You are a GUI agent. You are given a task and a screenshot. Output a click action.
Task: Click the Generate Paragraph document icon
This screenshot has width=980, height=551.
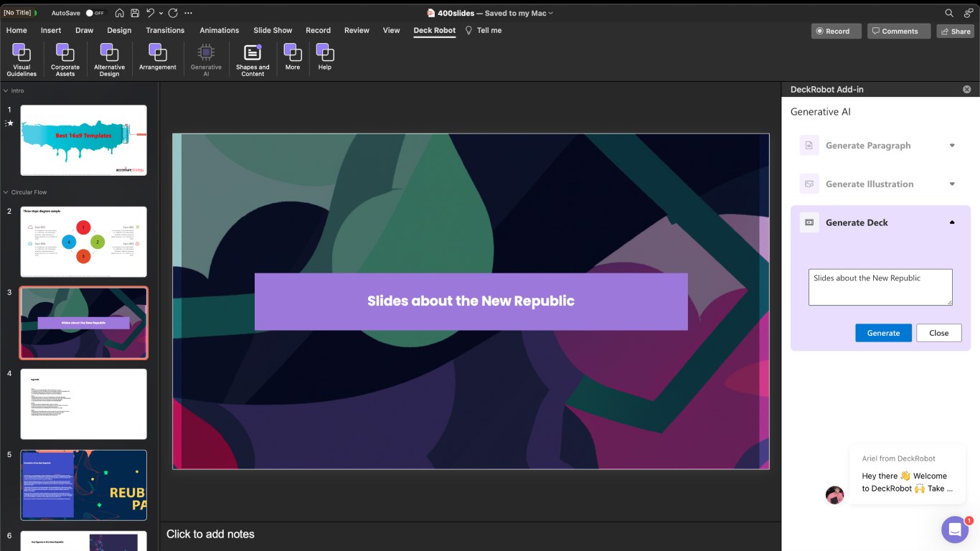pos(809,145)
